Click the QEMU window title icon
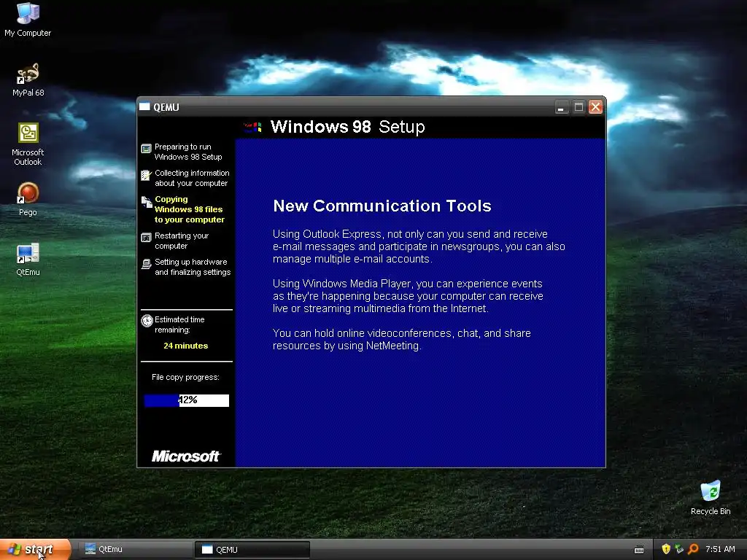Image resolution: width=747 pixels, height=560 pixels. (144, 106)
